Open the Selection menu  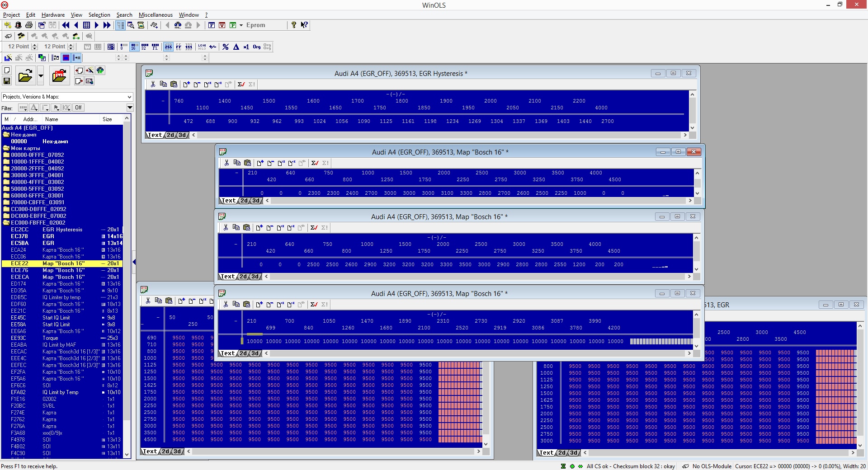(99, 15)
